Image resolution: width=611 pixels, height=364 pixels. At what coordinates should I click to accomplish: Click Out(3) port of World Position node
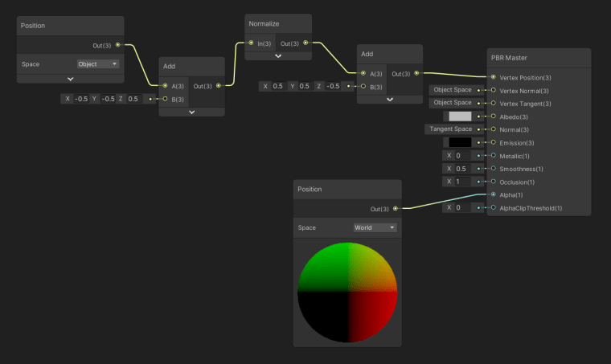click(396, 209)
